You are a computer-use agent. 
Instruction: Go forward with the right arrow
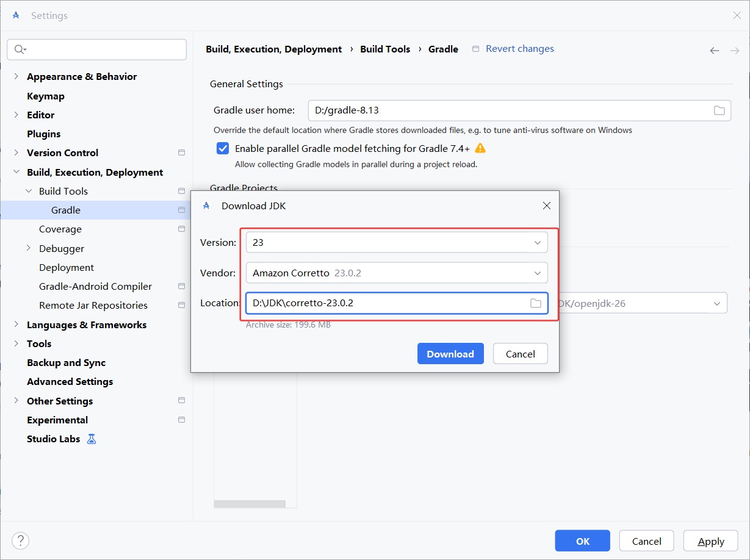(735, 51)
